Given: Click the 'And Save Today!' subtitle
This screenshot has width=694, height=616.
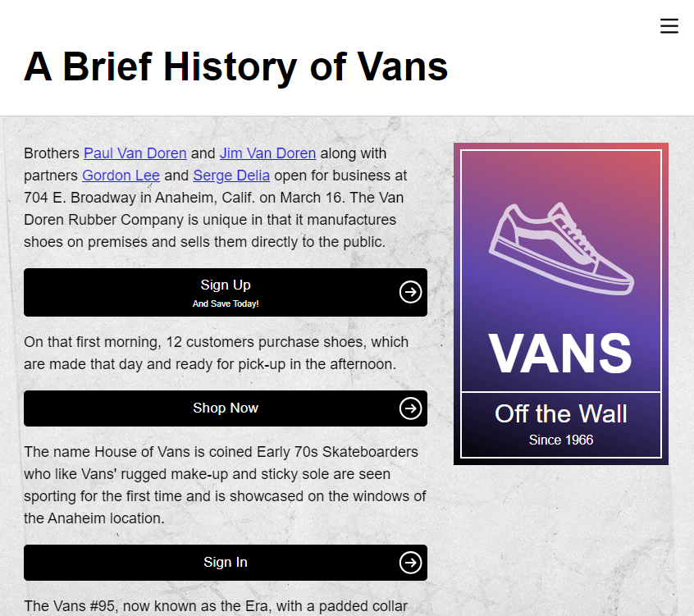Looking at the screenshot, I should [x=226, y=303].
